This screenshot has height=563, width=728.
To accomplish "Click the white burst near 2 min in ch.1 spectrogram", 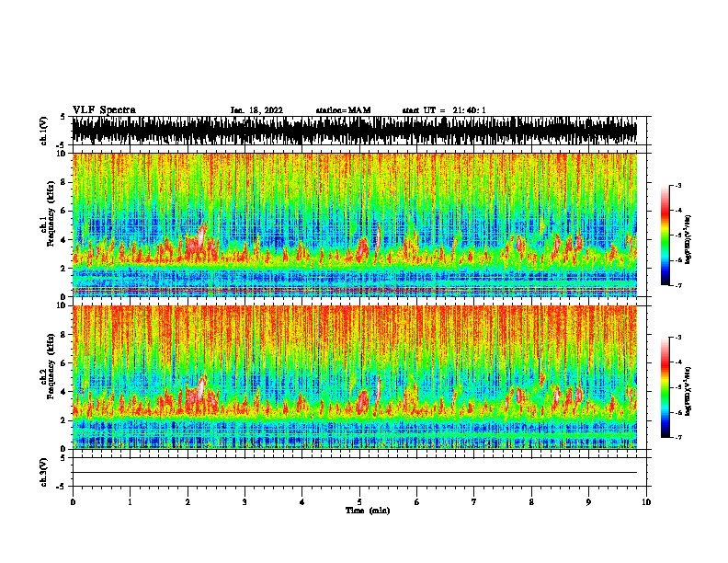I will pyautogui.click(x=200, y=236).
